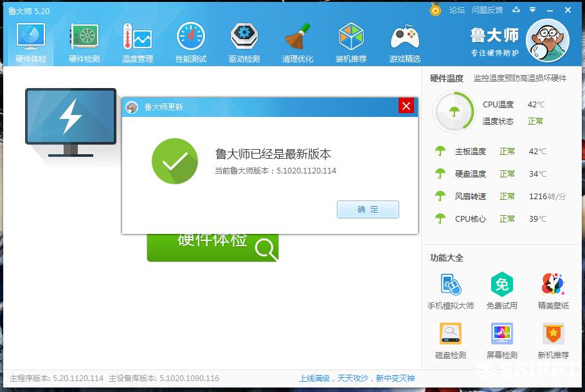Click 主设备库版本 5.1020.1090.116 text
Viewport: 585px width, 392px height.
(x=164, y=379)
